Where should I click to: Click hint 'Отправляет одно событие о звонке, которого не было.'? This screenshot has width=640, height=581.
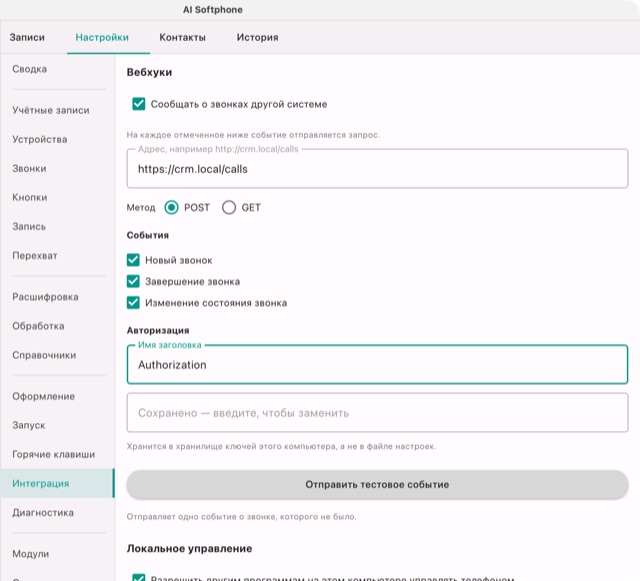pyautogui.click(x=241, y=516)
